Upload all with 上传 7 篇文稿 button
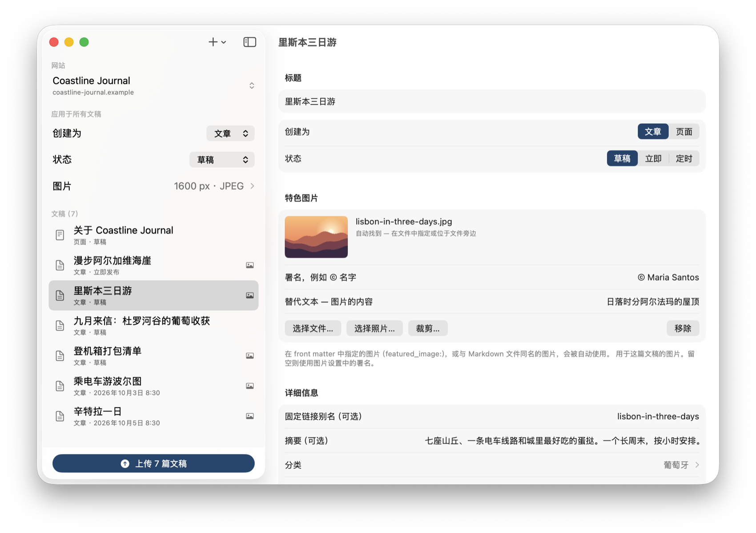Image resolution: width=756 pixels, height=533 pixels. 153,464
